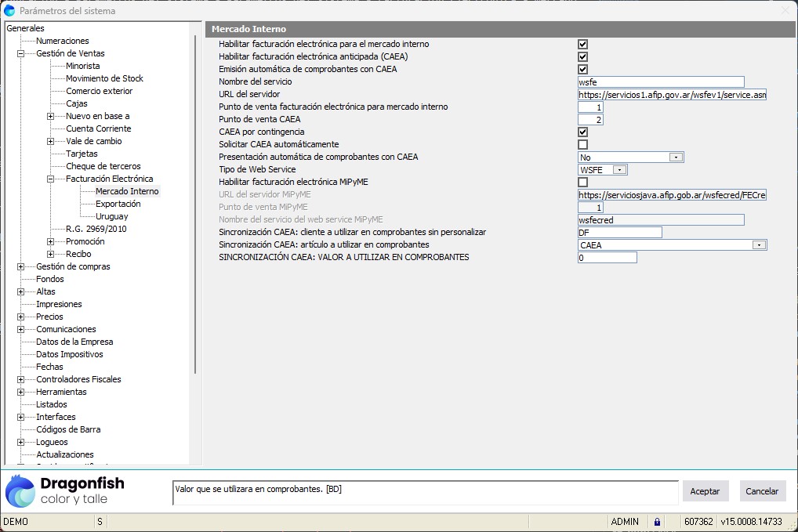Click the title bar application icon
Viewport: 798px width, 532px height.
click(9, 11)
